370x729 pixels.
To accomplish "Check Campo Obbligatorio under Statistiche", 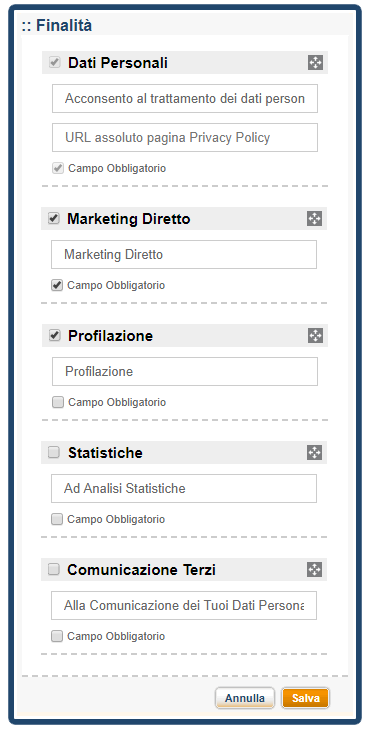I will point(57,519).
